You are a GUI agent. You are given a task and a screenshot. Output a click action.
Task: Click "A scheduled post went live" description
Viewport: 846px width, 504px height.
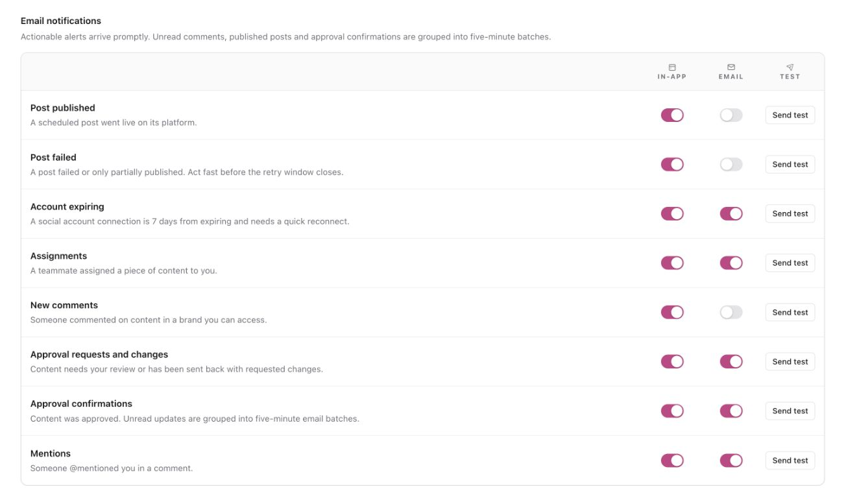[x=114, y=123]
